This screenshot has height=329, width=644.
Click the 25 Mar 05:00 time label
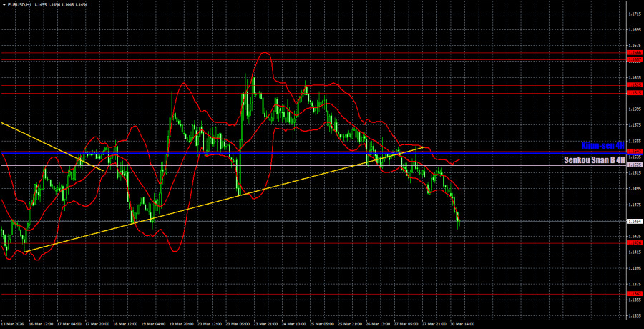tap(321, 324)
